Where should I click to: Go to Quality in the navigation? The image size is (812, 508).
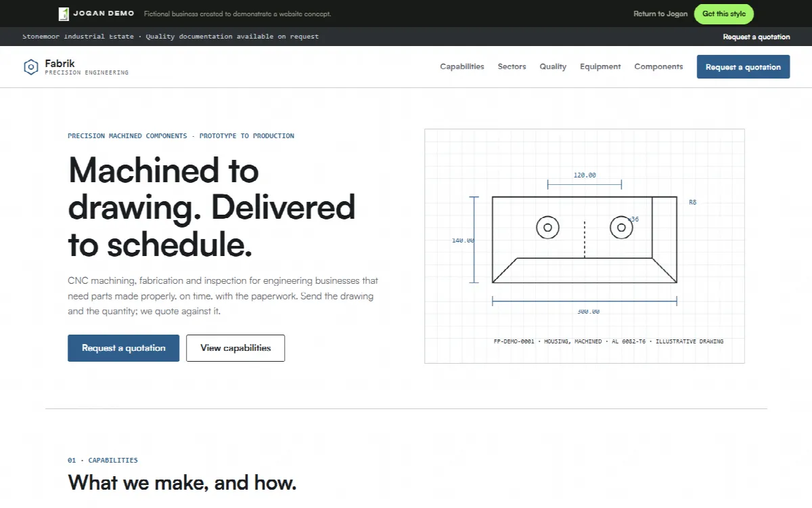[x=553, y=66]
